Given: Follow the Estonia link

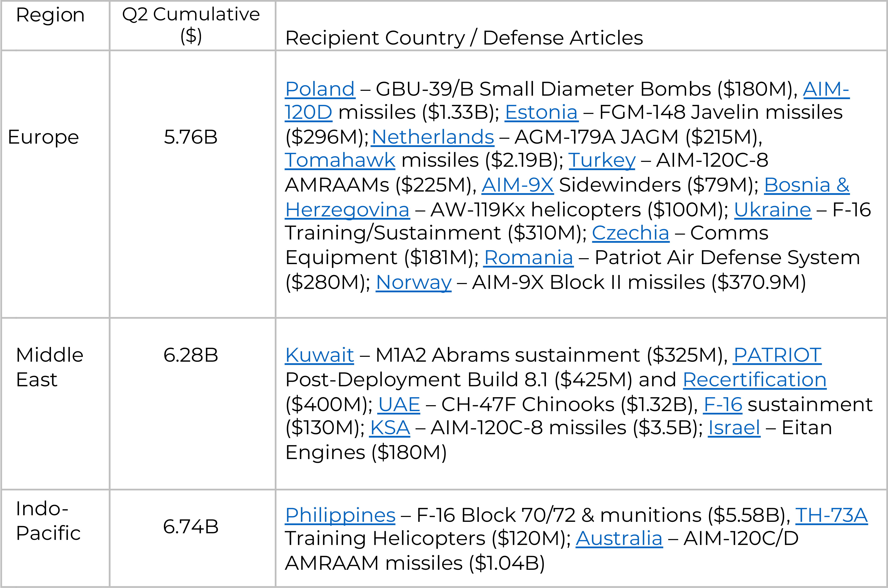Looking at the screenshot, I should 541,112.
